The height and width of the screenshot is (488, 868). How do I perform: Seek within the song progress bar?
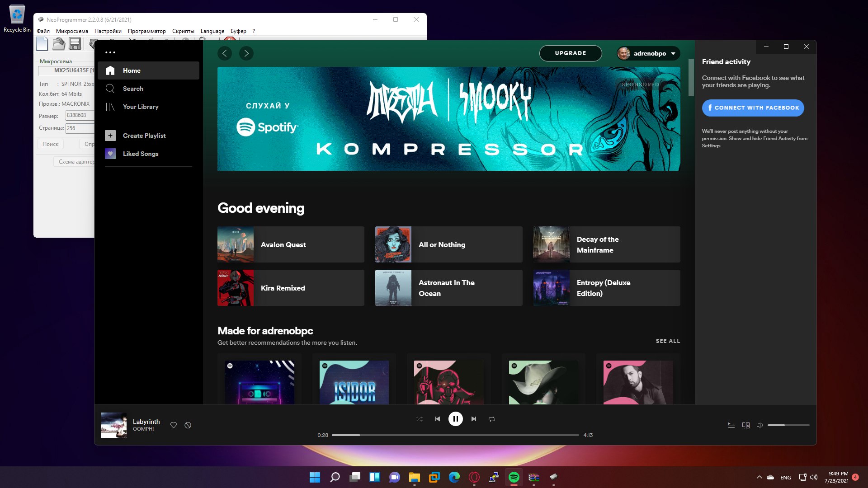coord(455,435)
